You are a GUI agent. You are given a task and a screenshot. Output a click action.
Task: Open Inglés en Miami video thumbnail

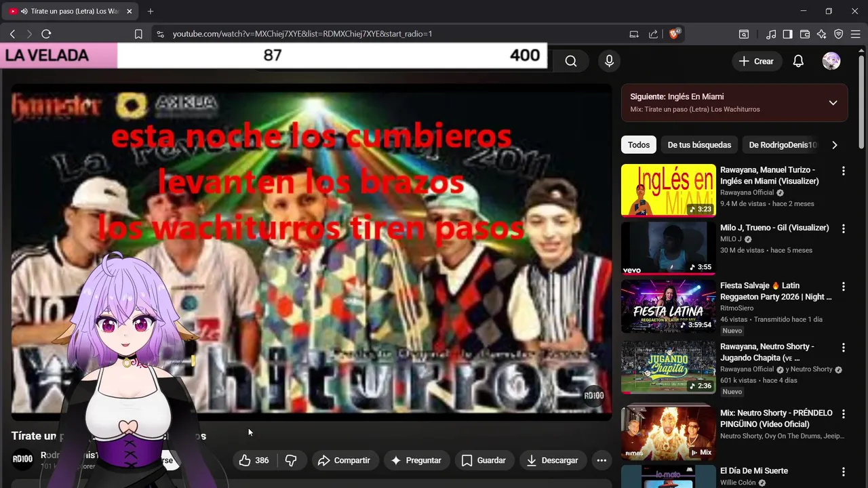668,190
